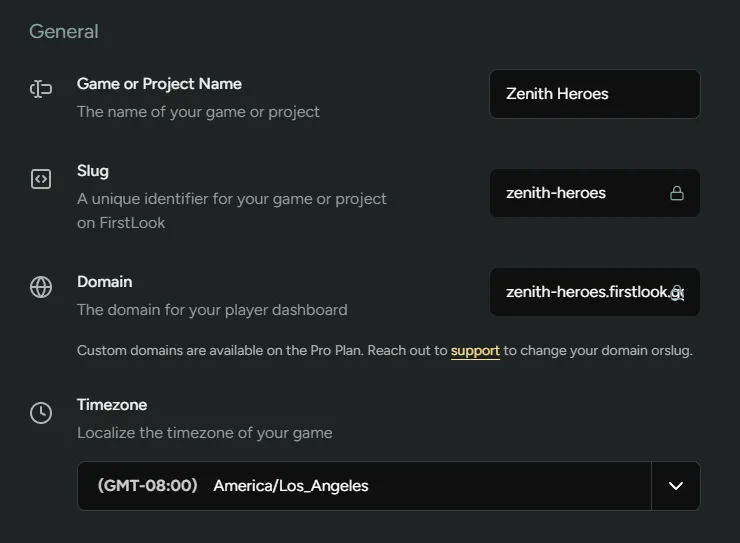
Task: Click the Custom domains Pro Plan note
Action: pyautogui.click(x=260, y=351)
